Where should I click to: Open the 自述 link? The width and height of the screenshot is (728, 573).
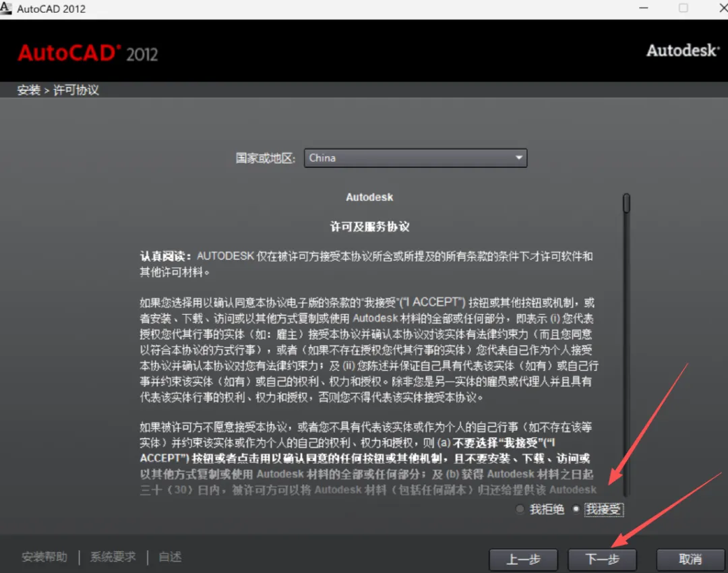click(x=170, y=557)
